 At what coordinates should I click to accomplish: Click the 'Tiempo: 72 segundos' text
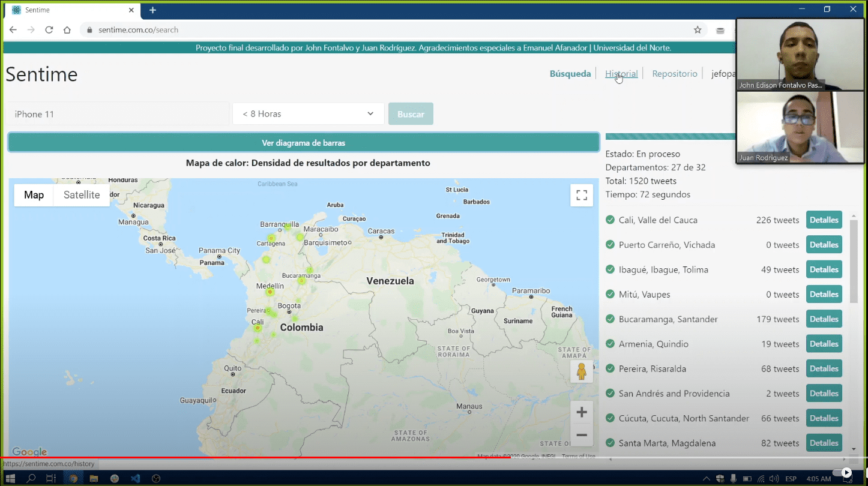pyautogui.click(x=648, y=194)
